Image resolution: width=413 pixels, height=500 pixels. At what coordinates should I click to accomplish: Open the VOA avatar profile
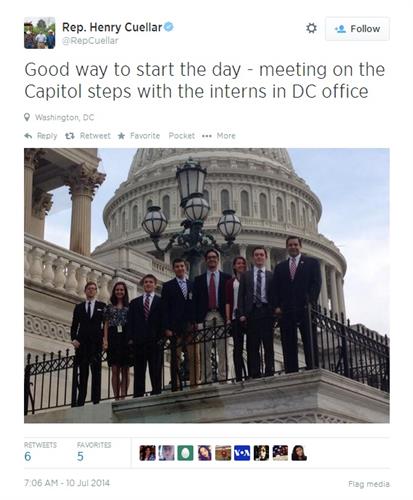(x=242, y=453)
